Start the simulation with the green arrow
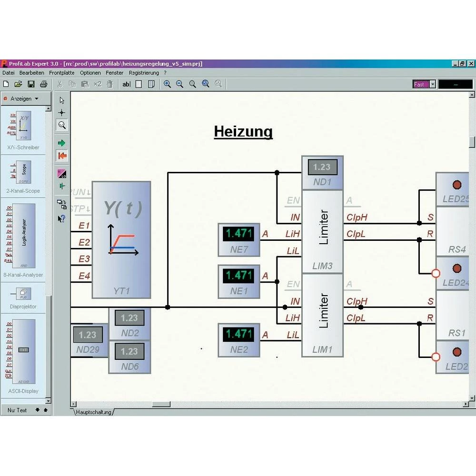Screen dimensions: 476x476 click(x=61, y=142)
